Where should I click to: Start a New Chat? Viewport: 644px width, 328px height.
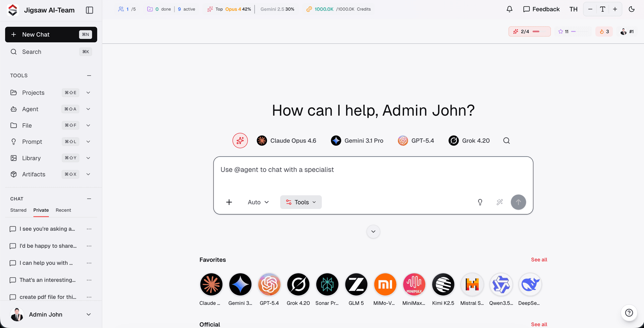point(51,35)
